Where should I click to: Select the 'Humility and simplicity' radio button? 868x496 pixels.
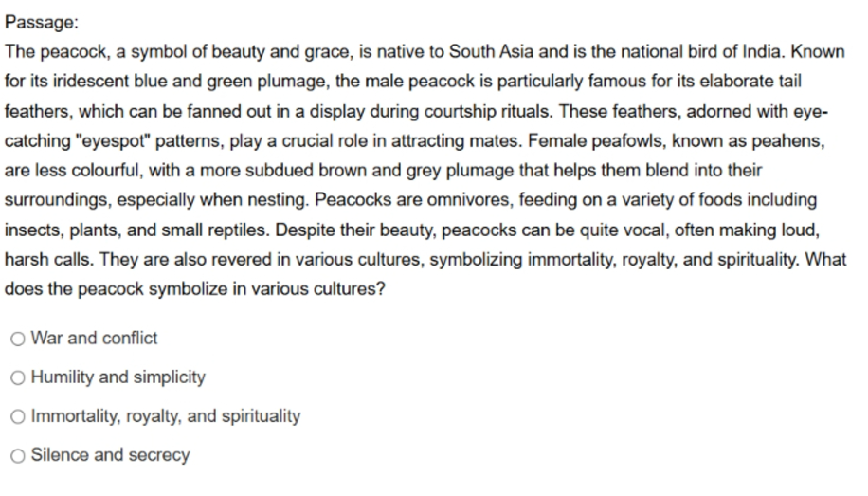click(x=18, y=378)
